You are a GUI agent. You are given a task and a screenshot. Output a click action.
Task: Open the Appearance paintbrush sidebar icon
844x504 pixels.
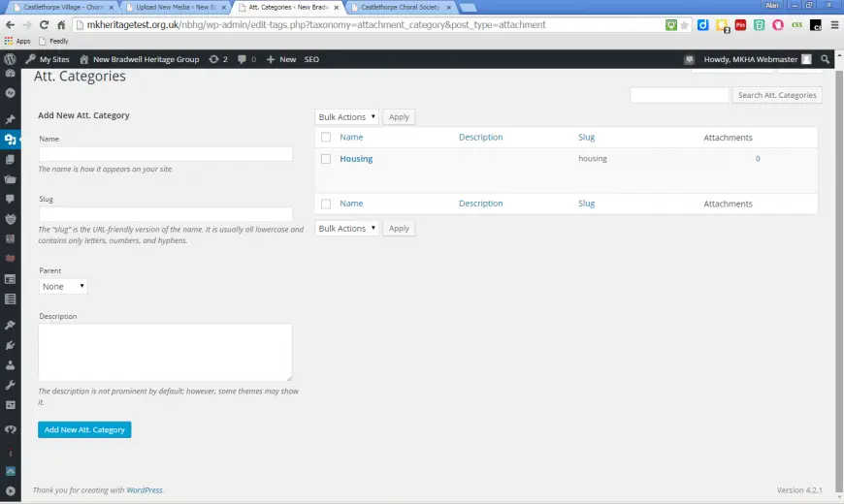click(10, 325)
